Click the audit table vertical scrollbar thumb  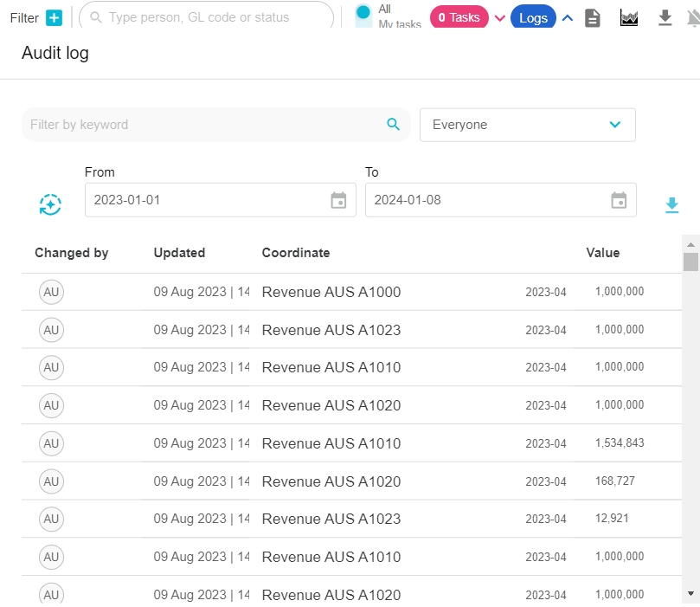point(690,262)
